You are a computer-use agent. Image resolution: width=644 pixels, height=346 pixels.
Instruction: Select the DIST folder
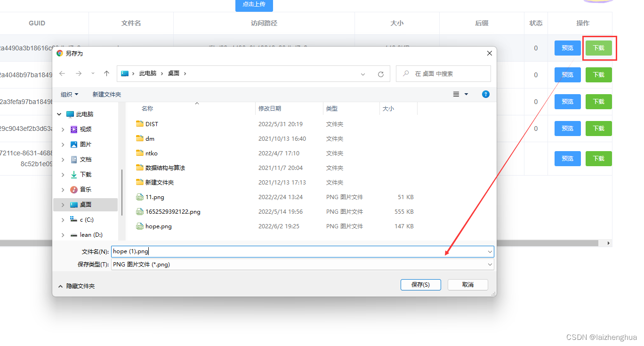[152, 124]
